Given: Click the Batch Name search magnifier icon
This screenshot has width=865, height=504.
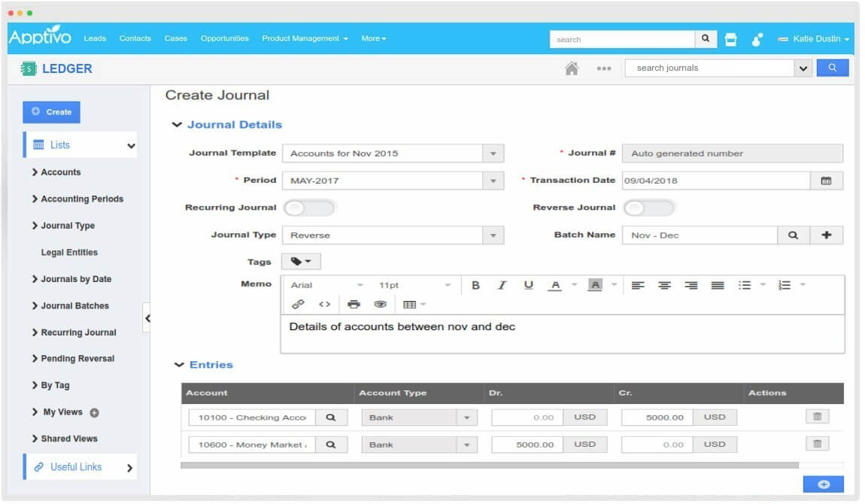Looking at the screenshot, I should pos(793,235).
